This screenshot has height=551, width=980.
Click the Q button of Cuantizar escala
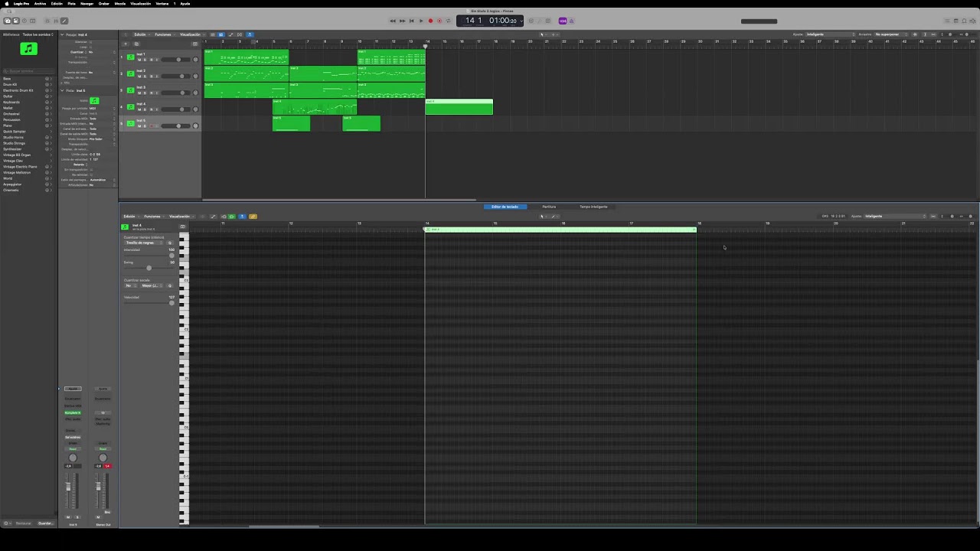[x=170, y=285]
